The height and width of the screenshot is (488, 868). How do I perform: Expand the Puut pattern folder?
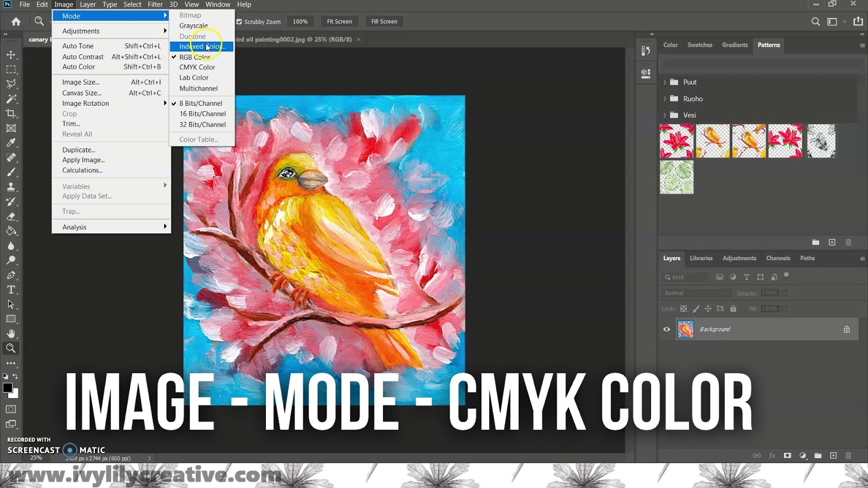[x=665, y=82]
